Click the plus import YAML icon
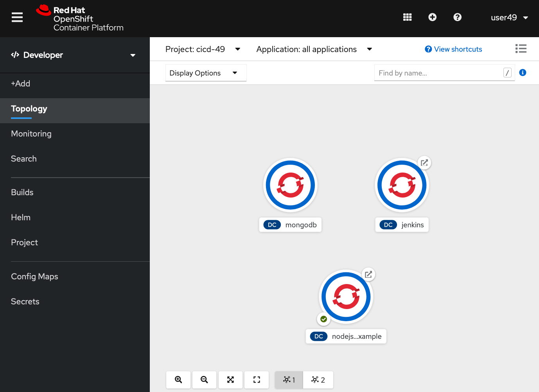539x392 pixels. [432, 17]
